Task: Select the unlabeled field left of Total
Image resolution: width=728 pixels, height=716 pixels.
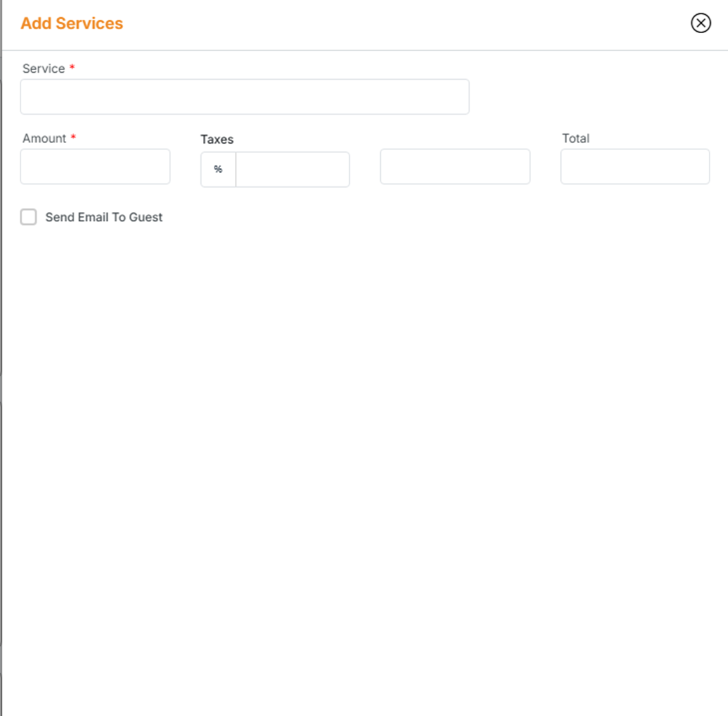Action: click(x=455, y=167)
